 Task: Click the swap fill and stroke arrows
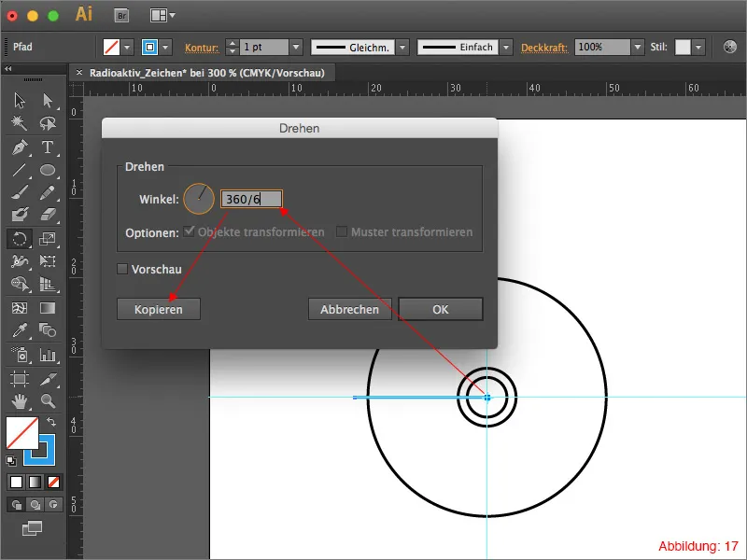click(51, 422)
